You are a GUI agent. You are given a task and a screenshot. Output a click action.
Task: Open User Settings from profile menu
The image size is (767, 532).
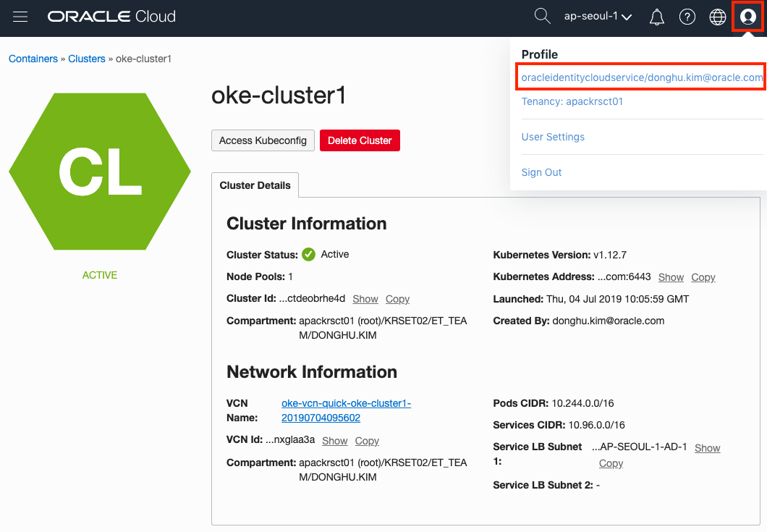coord(553,137)
